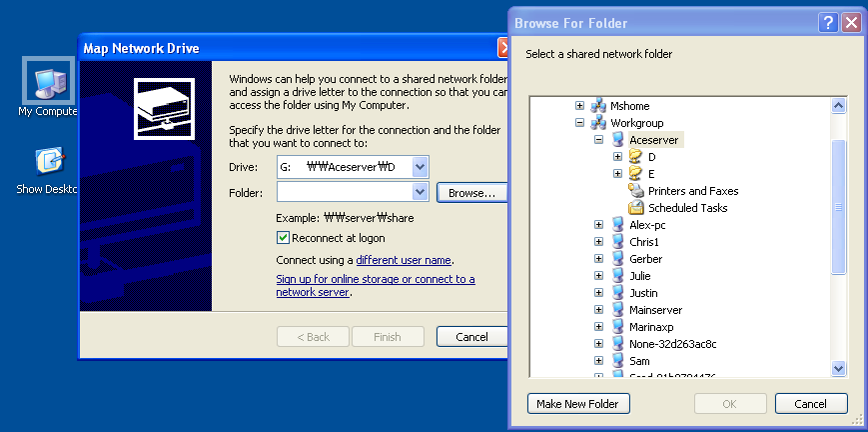Select the Aceserver tree label
Image resolution: width=868 pixels, height=432 pixels.
pyautogui.click(x=654, y=140)
